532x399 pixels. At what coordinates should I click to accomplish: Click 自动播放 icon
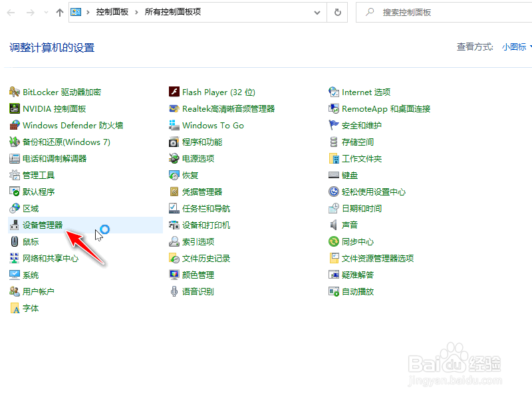334,291
